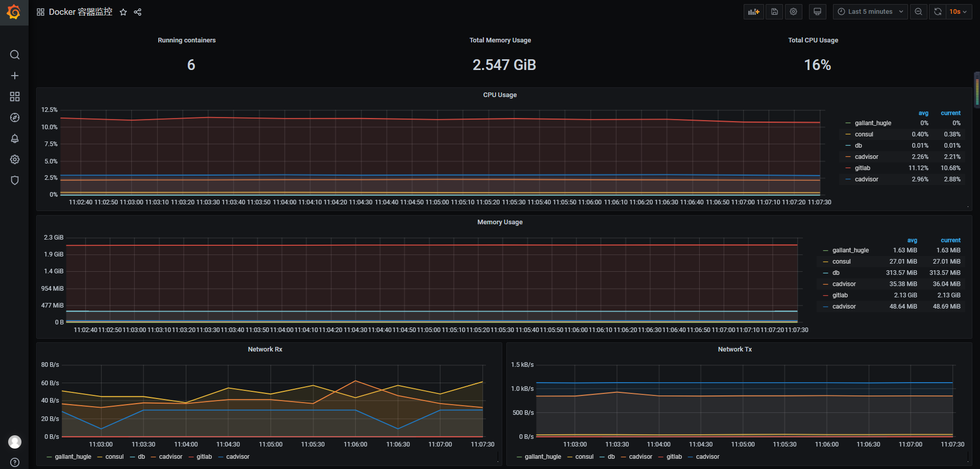The height and width of the screenshot is (469, 980).
Task: Click the Add panel icon in top toolbar
Action: pos(754,11)
